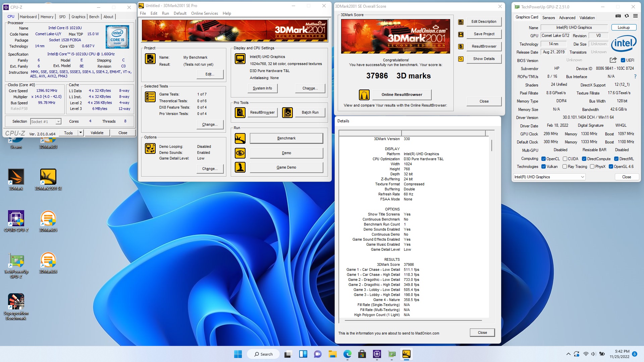Screen dimensions: 644x362
Task: Open the 3DMark2001 SE desktop shortcut
Action: 48,180
